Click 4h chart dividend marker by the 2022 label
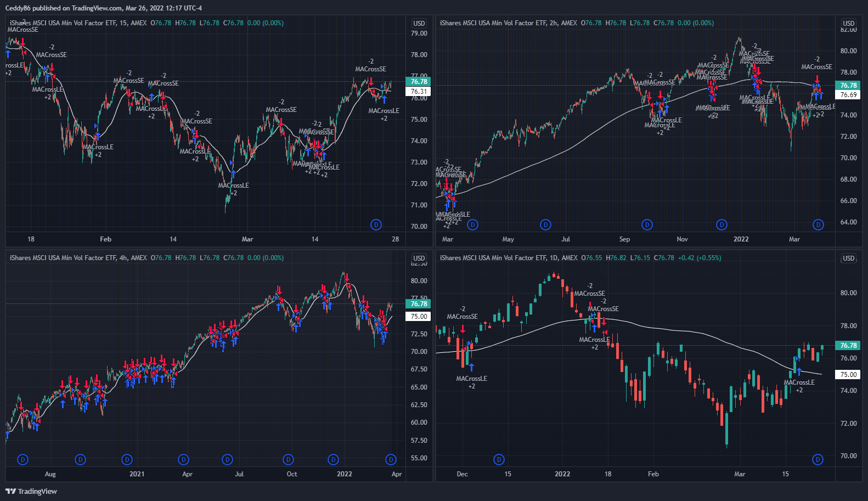868x501 pixels. point(333,459)
